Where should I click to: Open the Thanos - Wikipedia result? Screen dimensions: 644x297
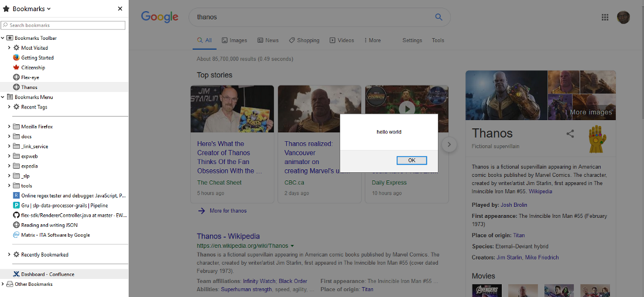(228, 237)
